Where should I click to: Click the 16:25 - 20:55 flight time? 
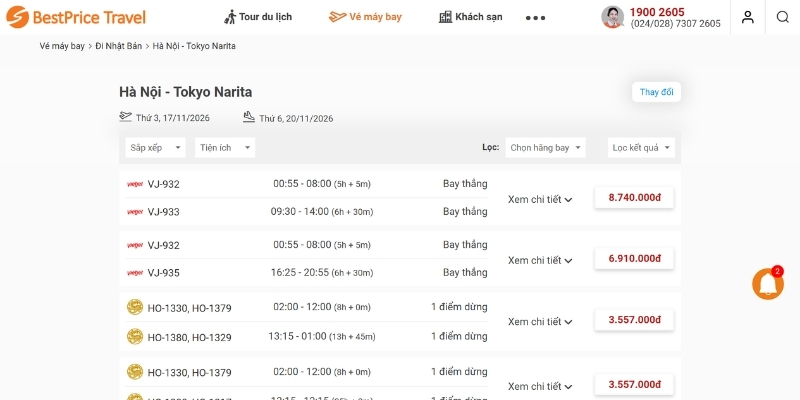coord(299,272)
